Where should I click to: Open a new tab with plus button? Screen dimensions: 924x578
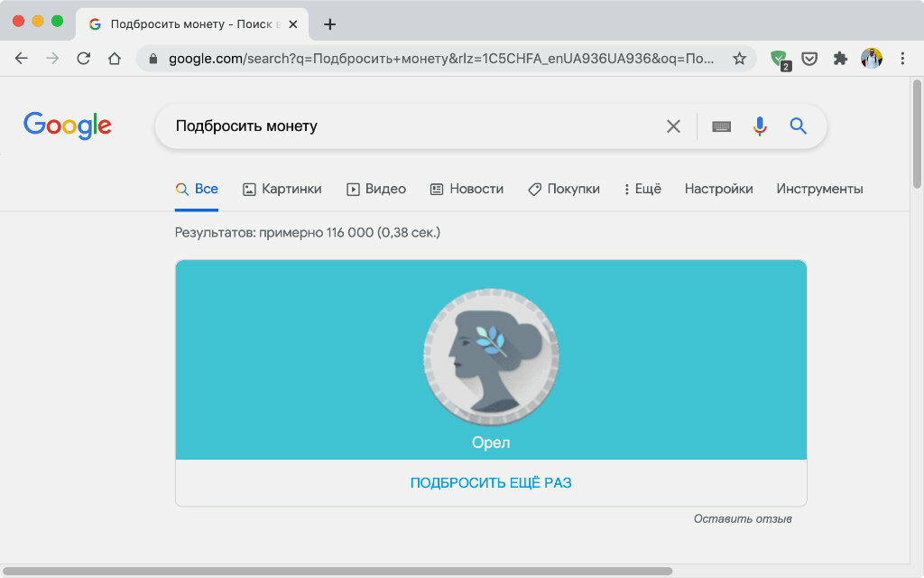point(330,24)
